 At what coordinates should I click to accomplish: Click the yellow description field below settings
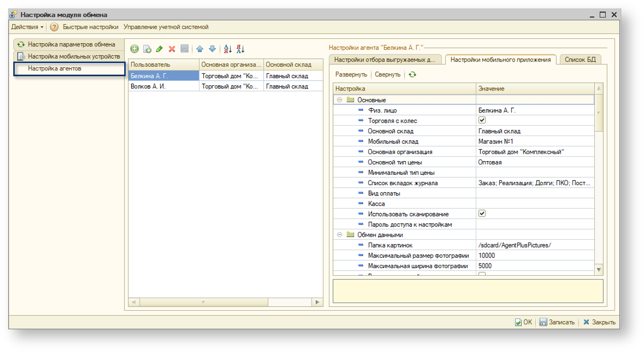tap(468, 291)
